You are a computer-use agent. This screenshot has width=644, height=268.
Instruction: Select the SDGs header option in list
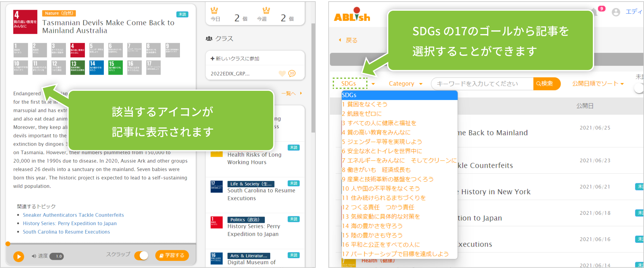399,95
